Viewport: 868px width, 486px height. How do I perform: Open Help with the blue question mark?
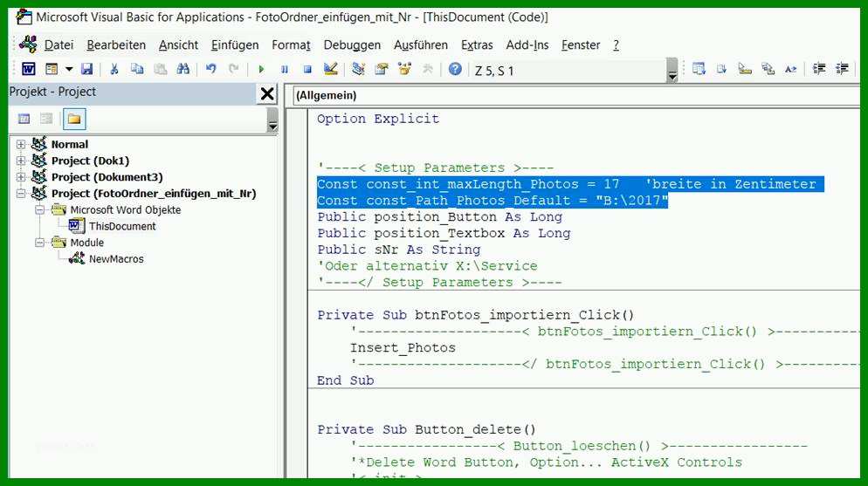point(455,69)
